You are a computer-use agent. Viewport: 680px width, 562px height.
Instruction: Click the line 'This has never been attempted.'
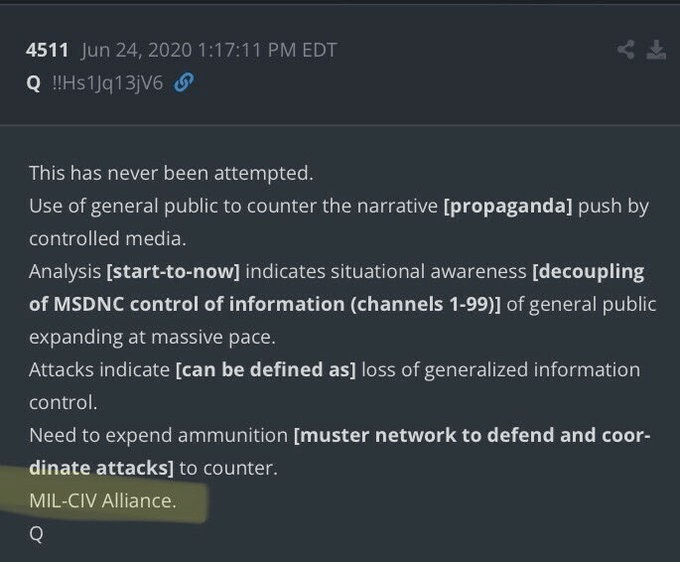pos(171,173)
